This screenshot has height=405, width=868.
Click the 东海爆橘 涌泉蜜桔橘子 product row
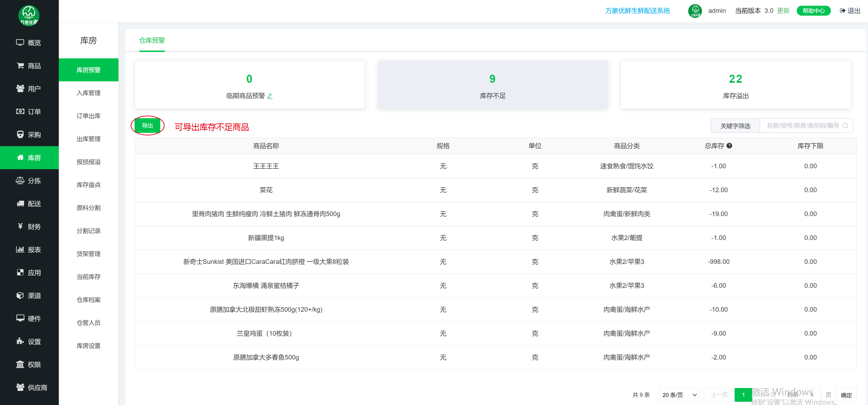[x=496, y=286]
